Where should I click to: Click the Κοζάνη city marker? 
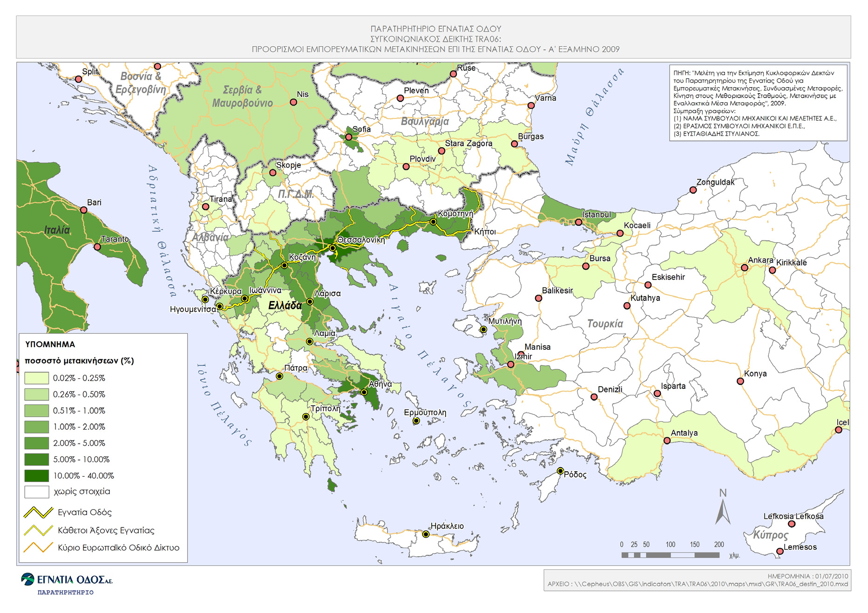coord(285,266)
